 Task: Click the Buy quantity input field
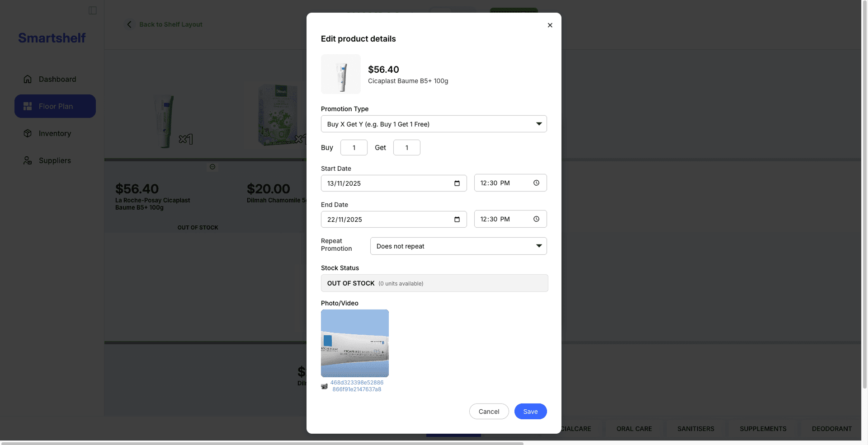354,148
